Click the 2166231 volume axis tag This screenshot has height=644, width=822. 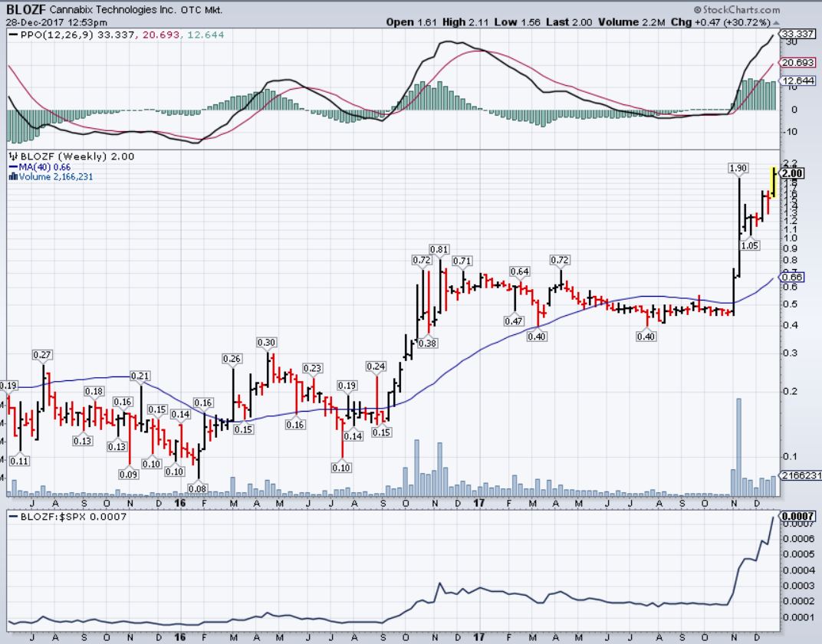click(x=799, y=476)
